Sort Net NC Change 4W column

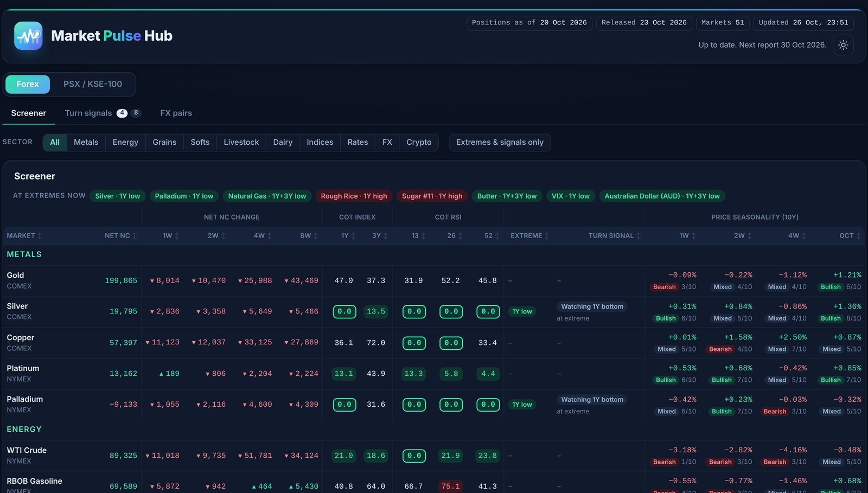(x=263, y=236)
